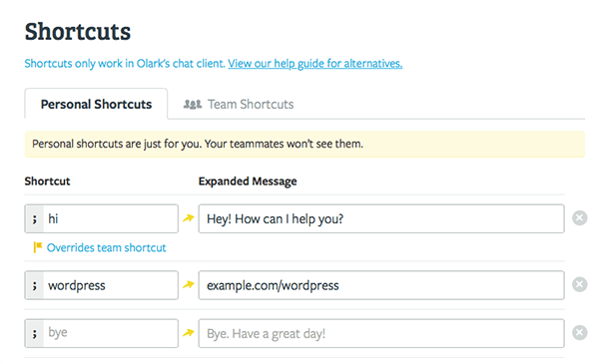Click semicolon prefix of the 'hi' shortcut
599x364 pixels.
[x=35, y=219]
